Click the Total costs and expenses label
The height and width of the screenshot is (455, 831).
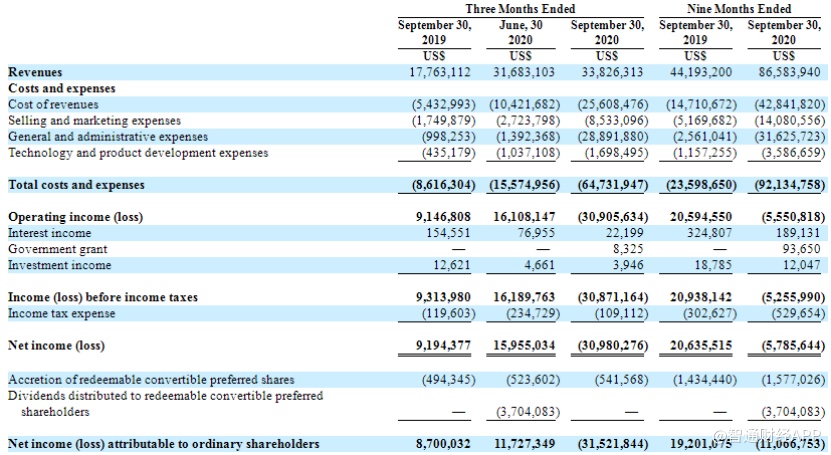(76, 185)
